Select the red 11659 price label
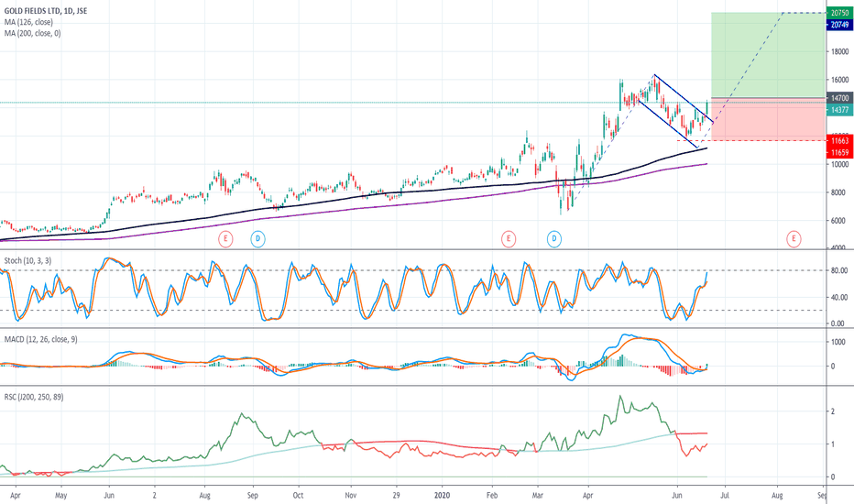 839,153
